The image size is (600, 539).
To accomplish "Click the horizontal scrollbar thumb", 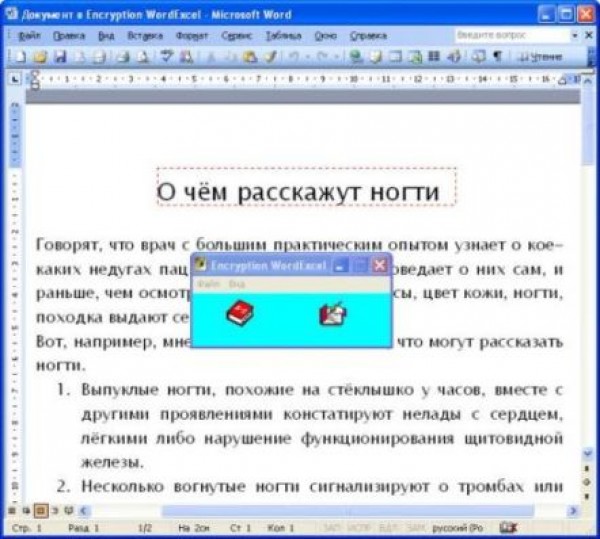I will pos(347,510).
